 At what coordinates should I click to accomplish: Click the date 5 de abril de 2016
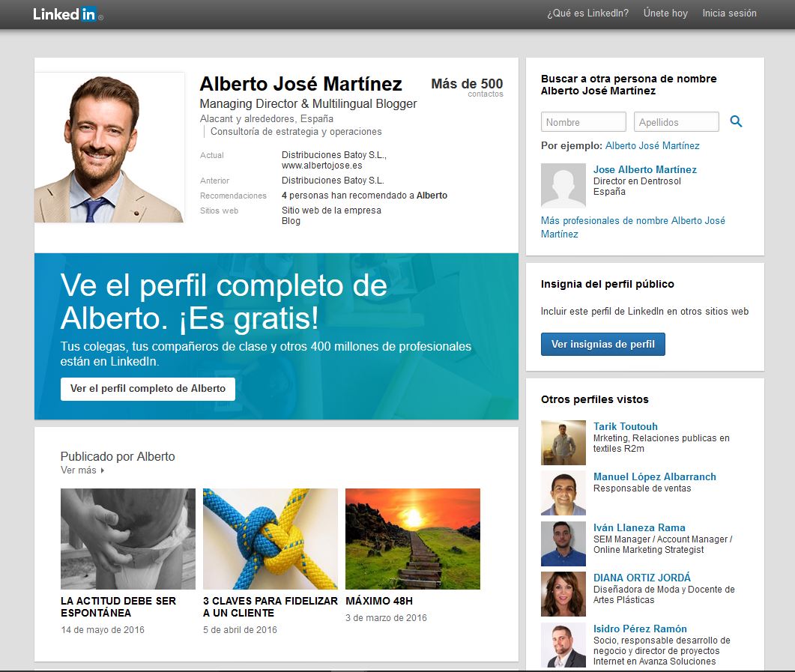[240, 630]
